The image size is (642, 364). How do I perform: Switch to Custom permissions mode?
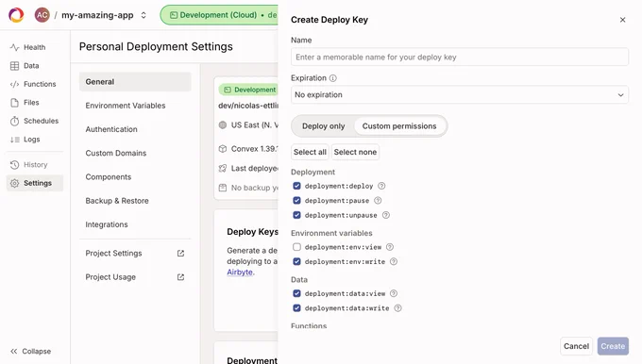click(399, 126)
